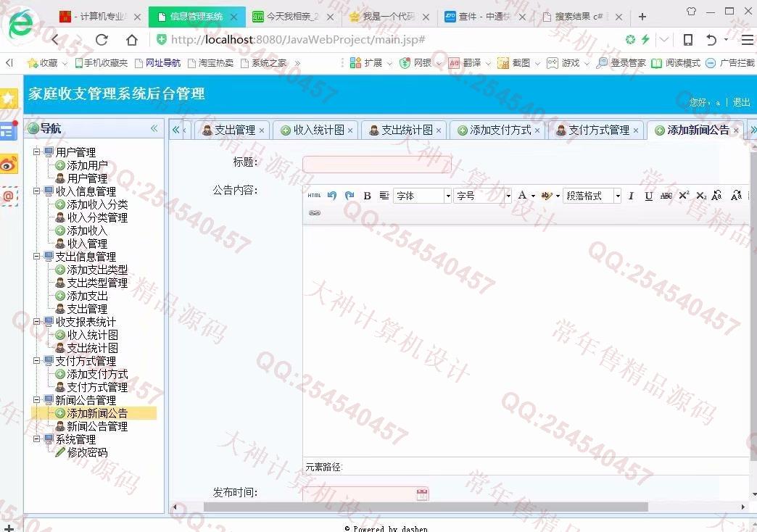Open 添加收入分类 in navigation tree
This screenshot has height=532, width=757.
97,204
